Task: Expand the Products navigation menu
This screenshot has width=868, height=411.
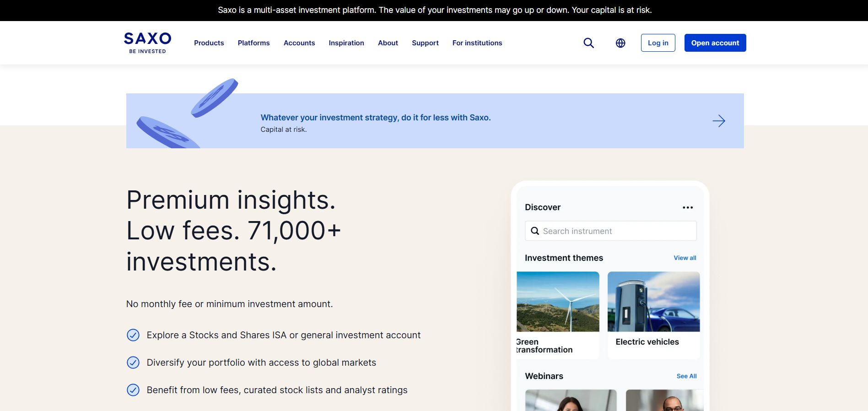Action: [x=209, y=43]
